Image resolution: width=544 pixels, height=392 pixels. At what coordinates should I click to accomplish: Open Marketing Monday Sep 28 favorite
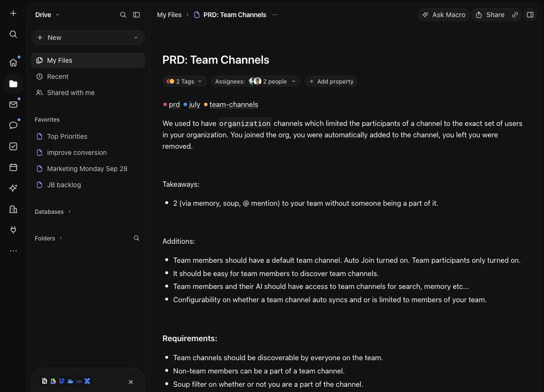point(88,169)
